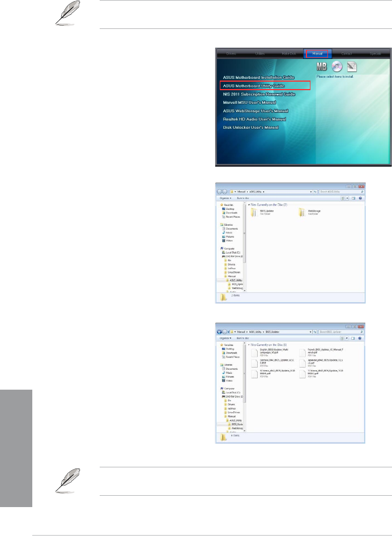392x536 pixels.
Task: Open Japanese BIOS Updater PDF file
Action: click(x=321, y=363)
